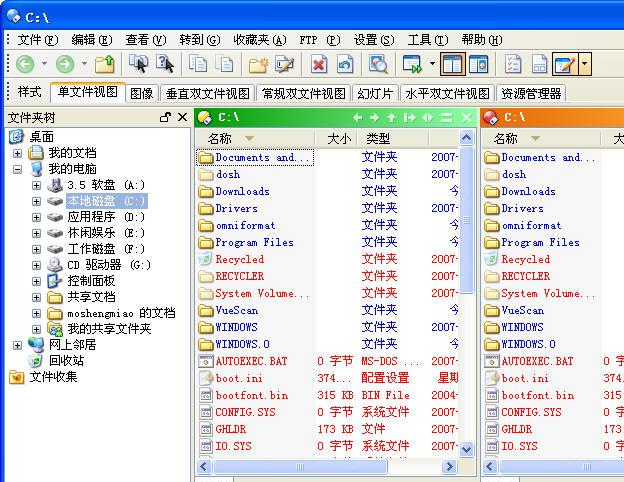Click the drive icon in C:\ pane header
Viewport: 624px width, 482px height.
205,117
